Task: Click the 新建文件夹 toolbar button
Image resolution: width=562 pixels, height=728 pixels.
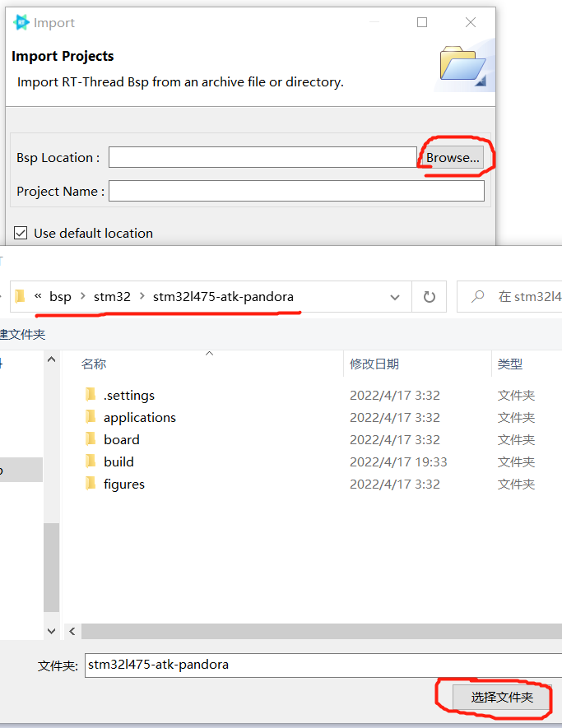Action: tap(22, 334)
